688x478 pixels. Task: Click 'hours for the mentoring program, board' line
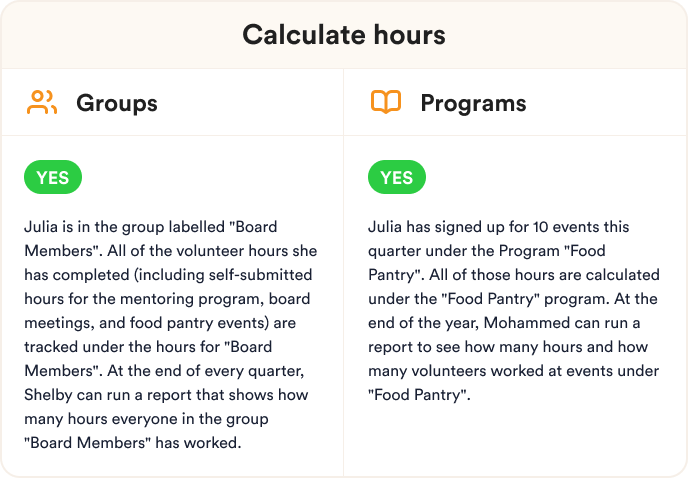pos(167,299)
